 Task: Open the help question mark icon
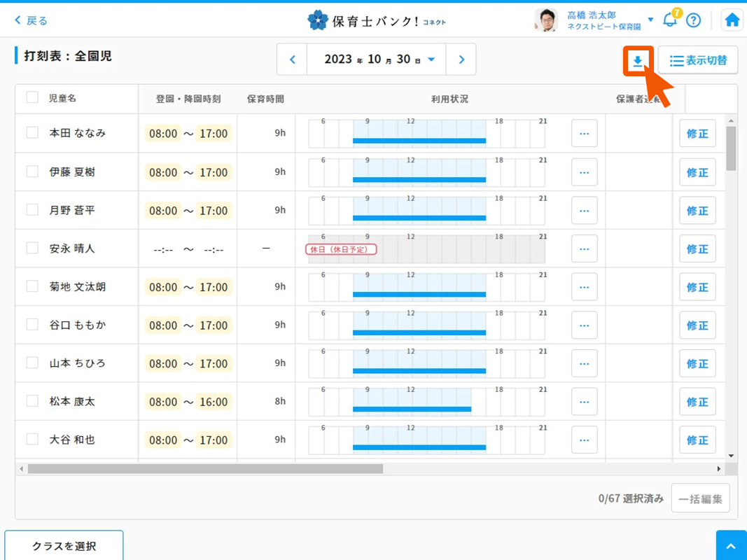click(x=693, y=20)
